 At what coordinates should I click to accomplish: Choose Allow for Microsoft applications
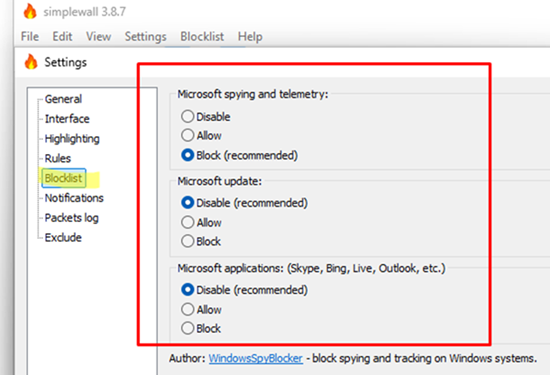pos(201,309)
